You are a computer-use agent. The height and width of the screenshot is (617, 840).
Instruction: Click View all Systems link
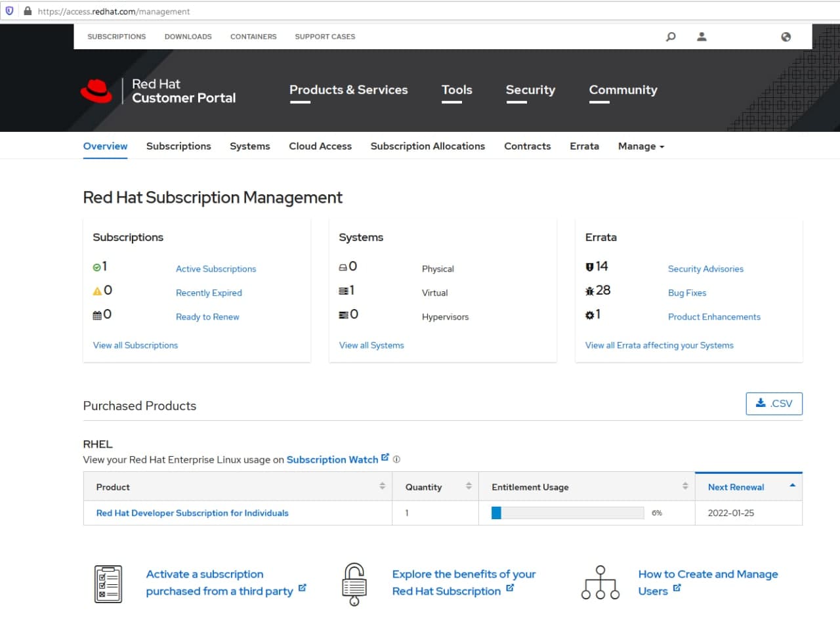click(371, 345)
